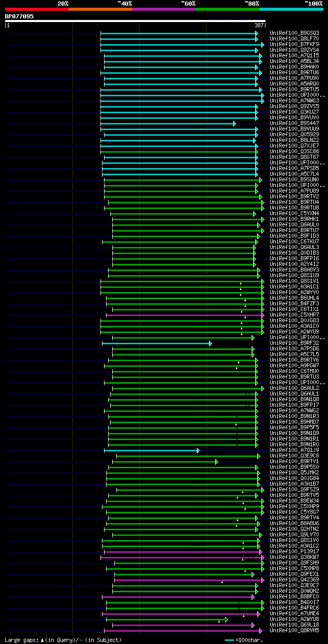Open hit UniRef100_B7FKF9
Image resolution: width=328 pixels, height=644 pixels.
[294, 44]
